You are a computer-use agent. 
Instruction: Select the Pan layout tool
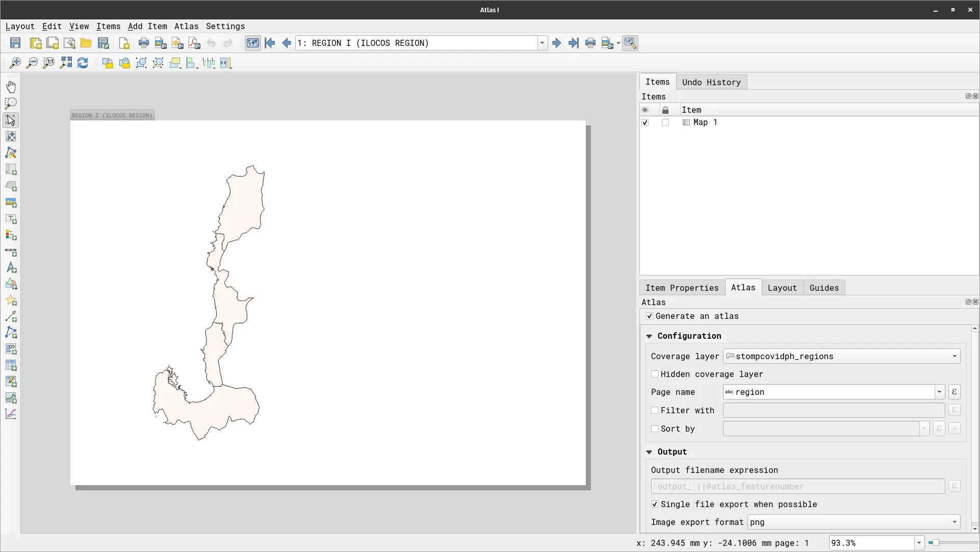[x=11, y=86]
